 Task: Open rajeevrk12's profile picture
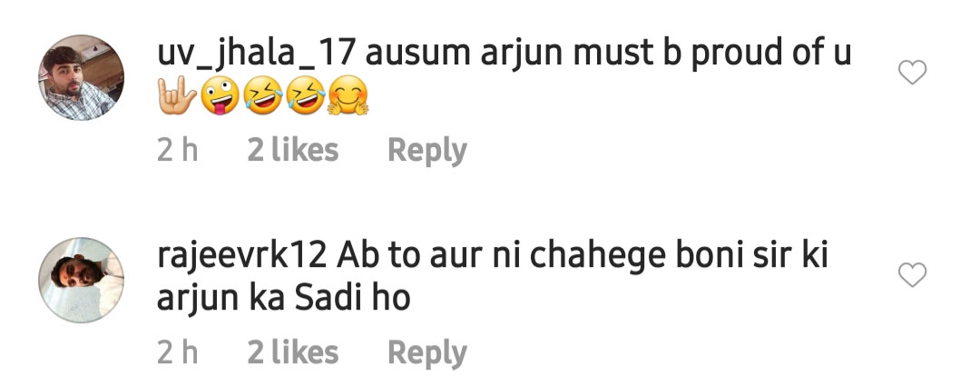[82, 280]
